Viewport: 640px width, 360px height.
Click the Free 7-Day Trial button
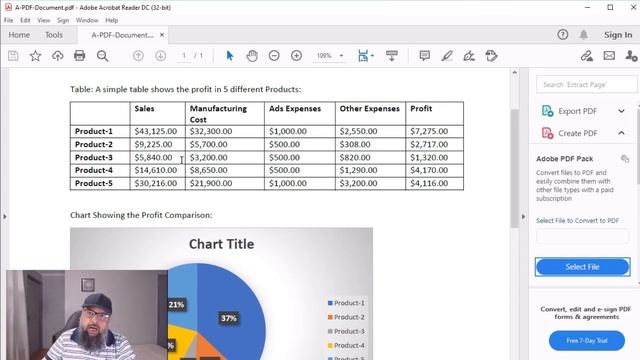587,340
